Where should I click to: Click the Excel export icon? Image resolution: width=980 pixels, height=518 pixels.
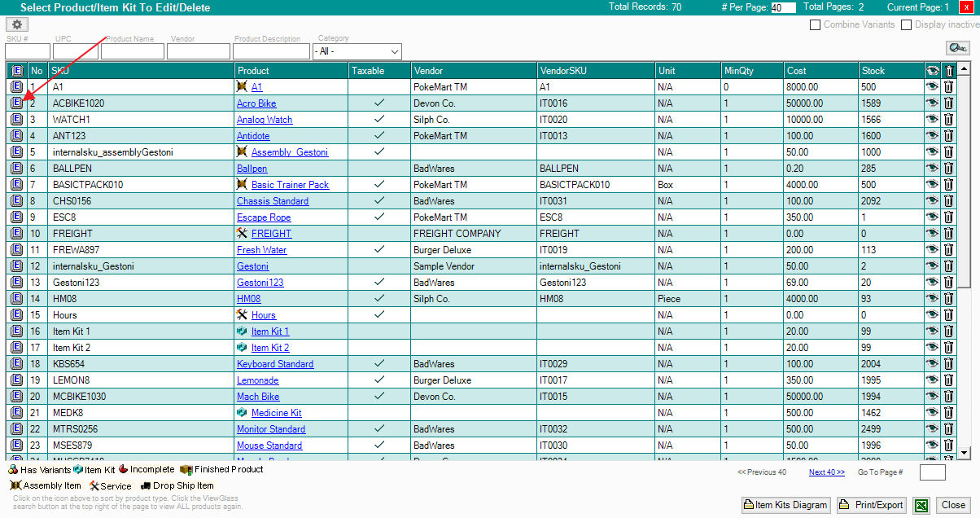(x=921, y=505)
